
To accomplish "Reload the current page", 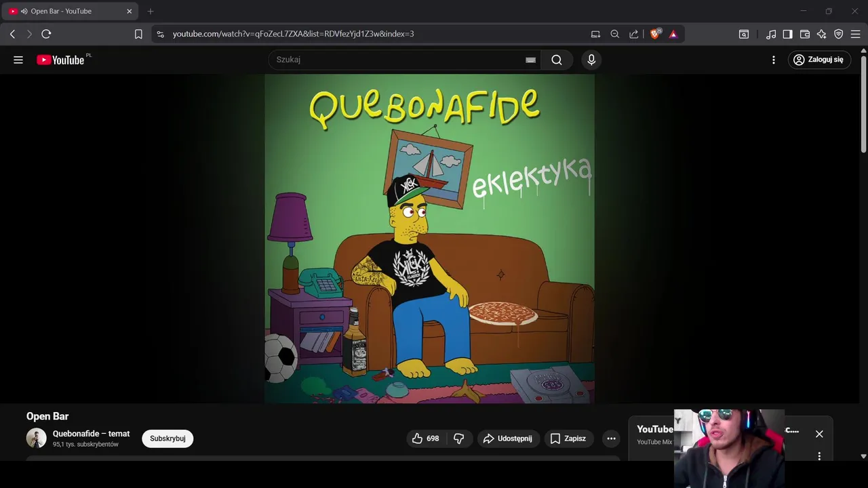I will 46,34.
